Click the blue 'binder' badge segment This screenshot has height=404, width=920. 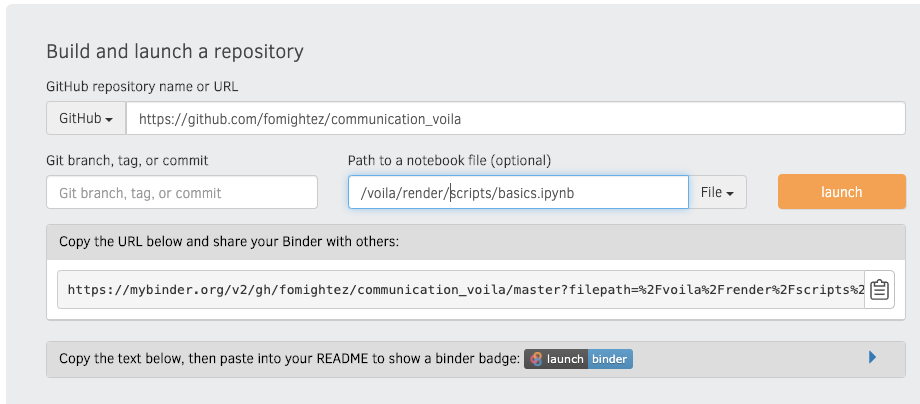click(x=609, y=359)
